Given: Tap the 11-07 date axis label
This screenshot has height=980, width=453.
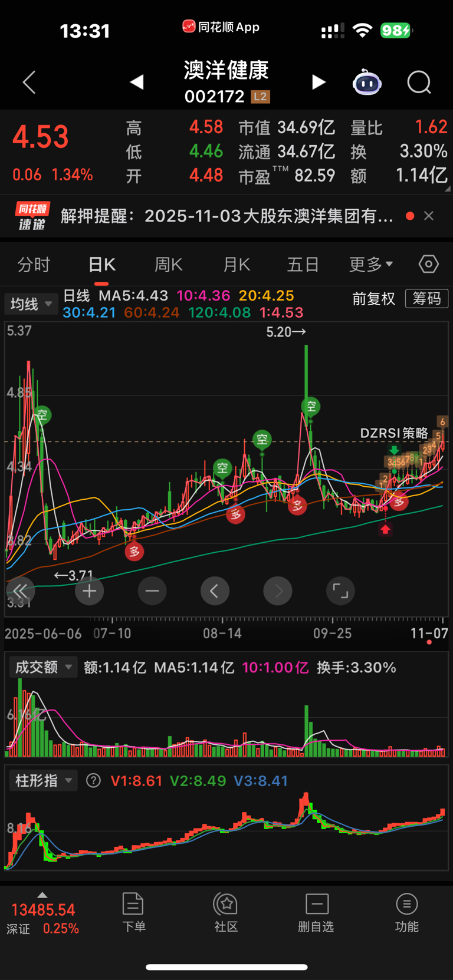Looking at the screenshot, I should pyautogui.click(x=429, y=633).
